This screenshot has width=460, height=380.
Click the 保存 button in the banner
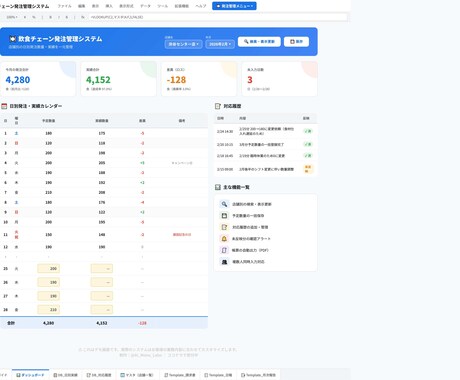pos(296,42)
